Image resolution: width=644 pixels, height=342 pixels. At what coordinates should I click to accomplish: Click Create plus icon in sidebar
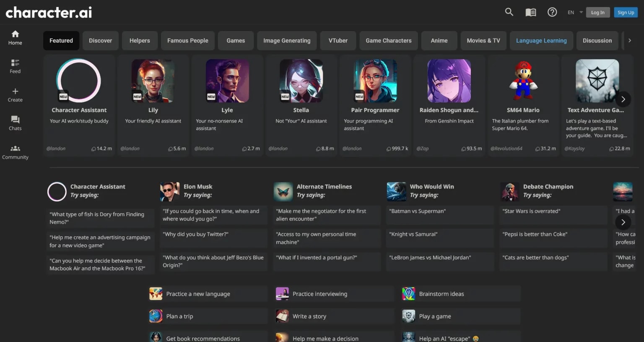[x=15, y=95]
